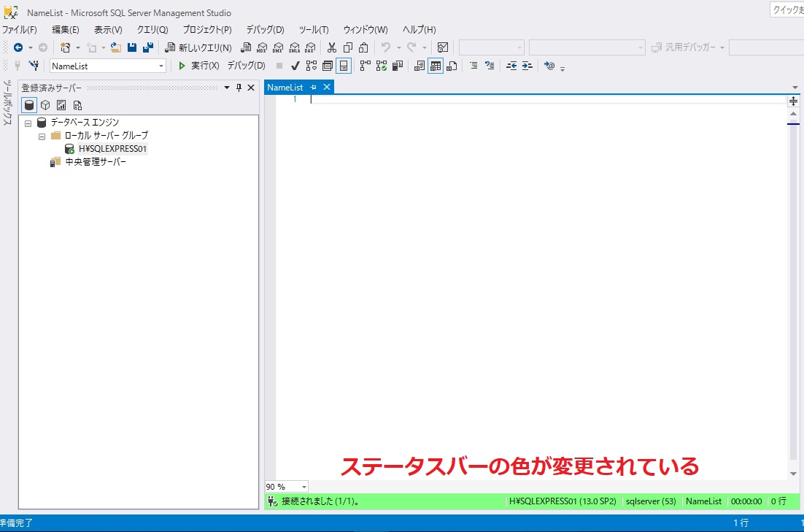Viewport: 804px width, 532px height.
Task: Uncomment the selected lines
Action: 490,66
